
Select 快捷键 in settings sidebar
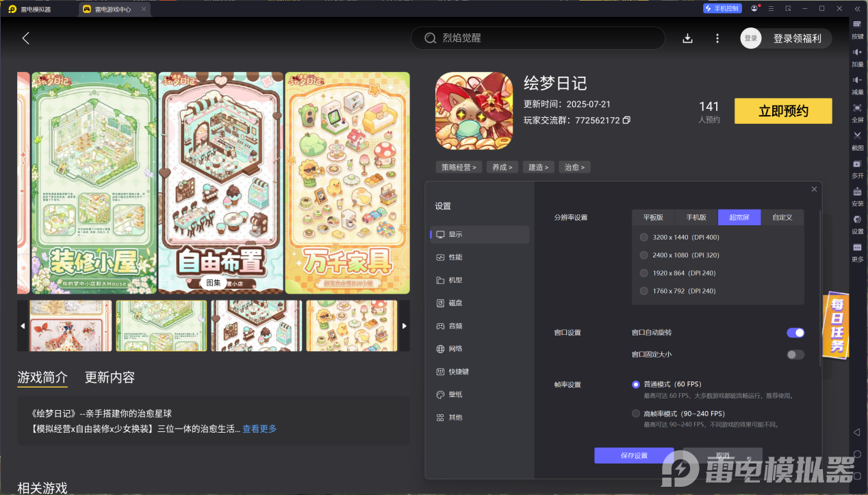479,372
